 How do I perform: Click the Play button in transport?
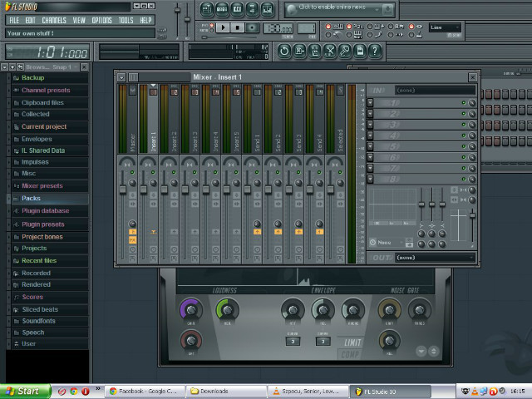pyautogui.click(x=223, y=27)
